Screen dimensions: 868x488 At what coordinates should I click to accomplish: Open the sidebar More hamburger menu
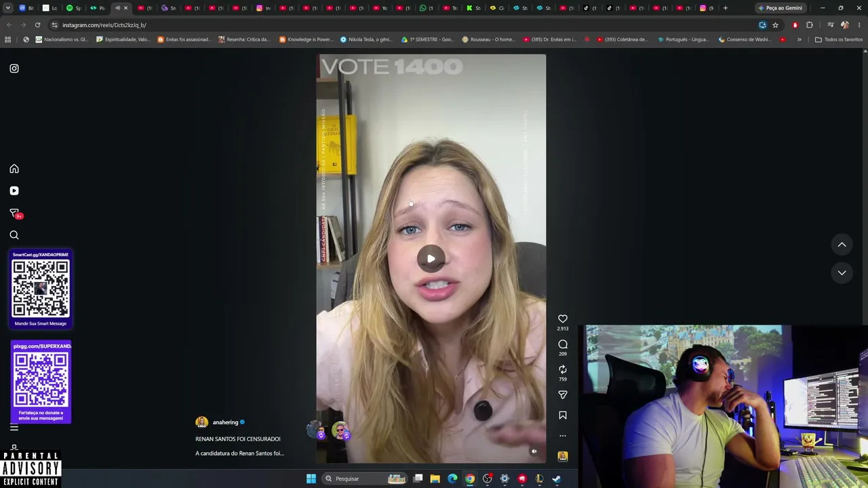coord(14,428)
